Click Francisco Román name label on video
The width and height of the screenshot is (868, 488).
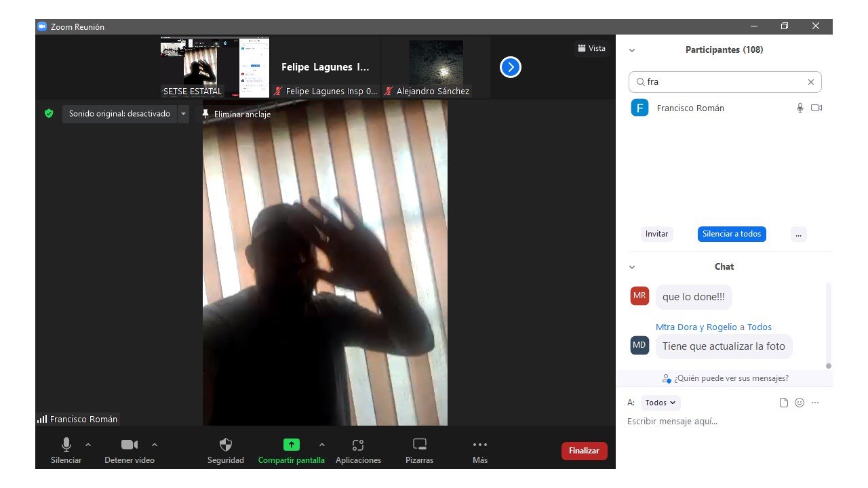(x=83, y=419)
